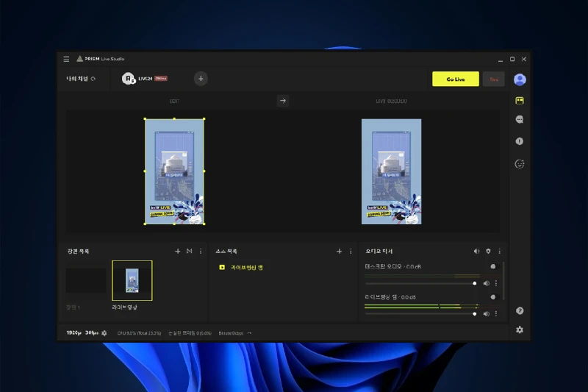Viewport: 588px width, 392px height.
Task: Open the user profile avatar
Action: (x=520, y=79)
